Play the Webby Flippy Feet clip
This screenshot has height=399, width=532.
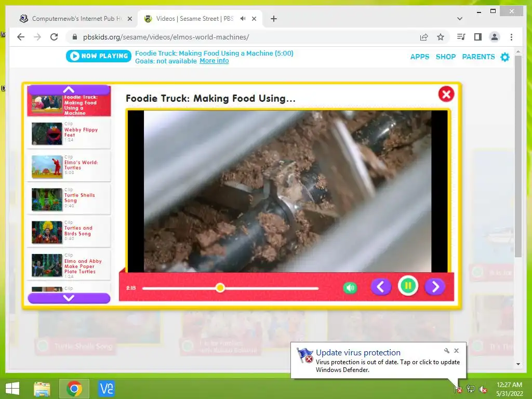pyautogui.click(x=69, y=134)
